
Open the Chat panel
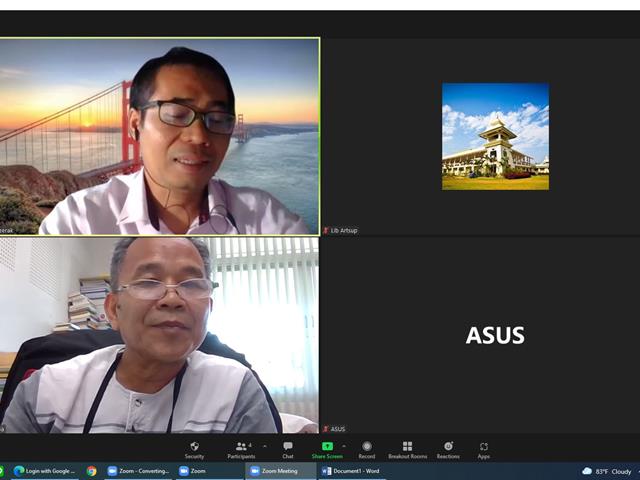tap(288, 450)
